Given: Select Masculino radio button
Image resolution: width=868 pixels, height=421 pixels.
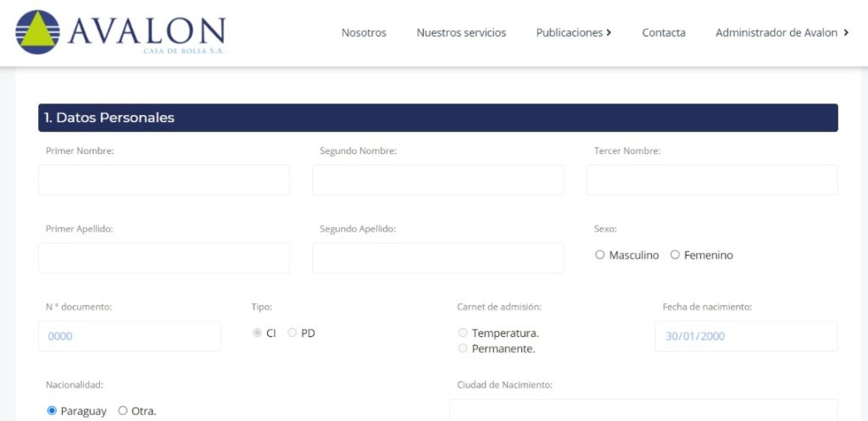Looking at the screenshot, I should tap(600, 255).
